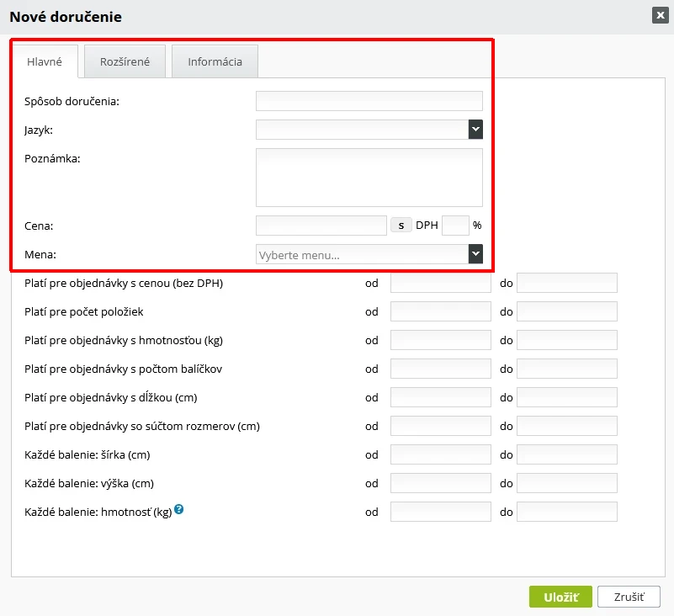
Task: Switch to the Rozšírené tab
Action: (x=125, y=61)
